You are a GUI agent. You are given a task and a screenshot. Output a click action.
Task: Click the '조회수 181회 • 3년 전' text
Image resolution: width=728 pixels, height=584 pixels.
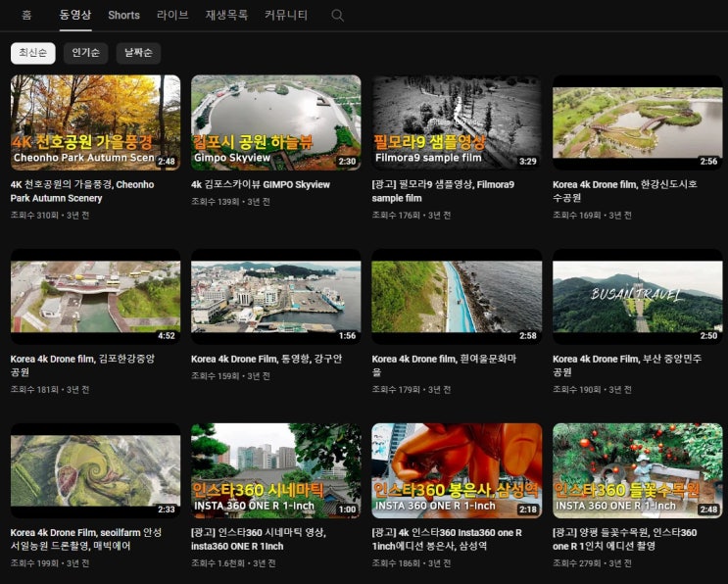coord(50,389)
